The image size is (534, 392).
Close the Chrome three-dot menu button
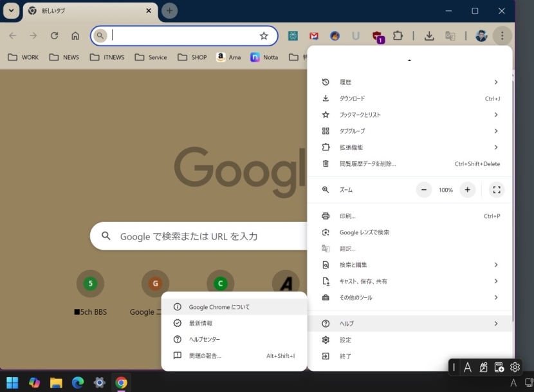coord(502,36)
